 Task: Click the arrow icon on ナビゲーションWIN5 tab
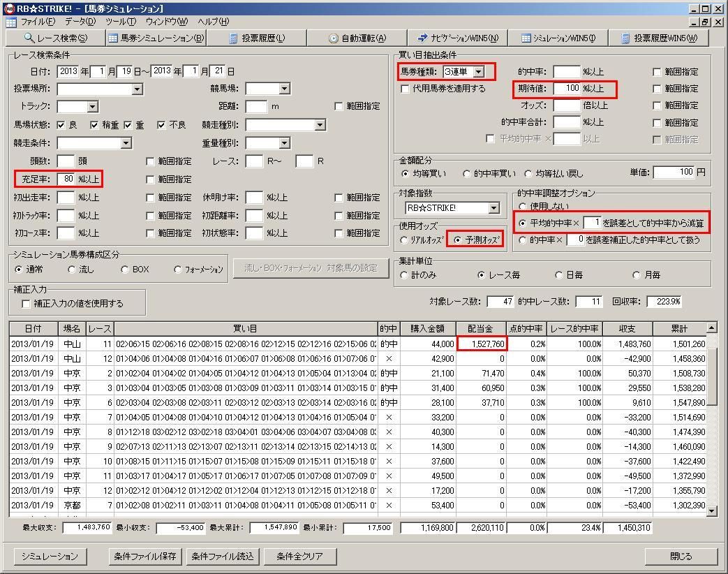(x=422, y=38)
